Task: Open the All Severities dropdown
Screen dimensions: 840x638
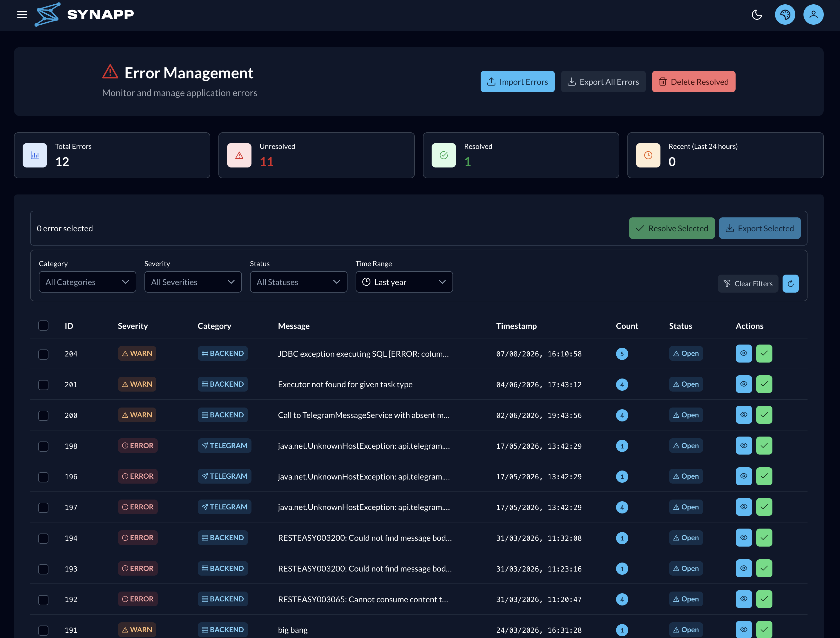Action: [x=193, y=282]
